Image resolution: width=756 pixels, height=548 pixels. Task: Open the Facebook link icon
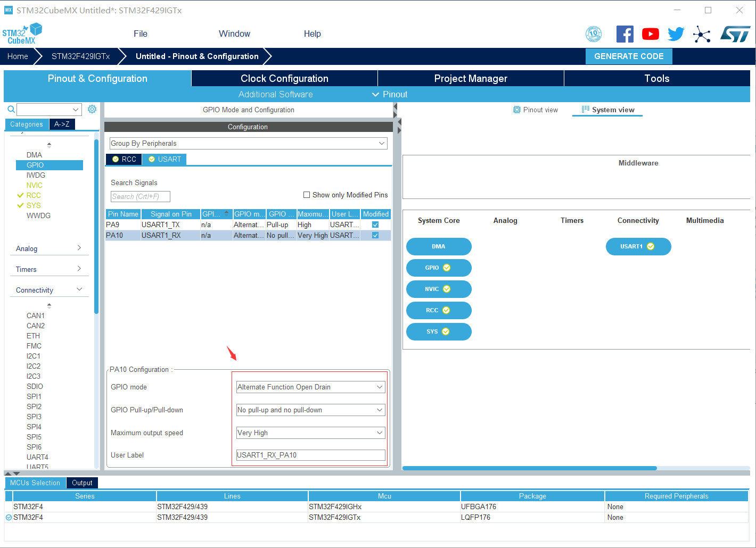tap(625, 34)
